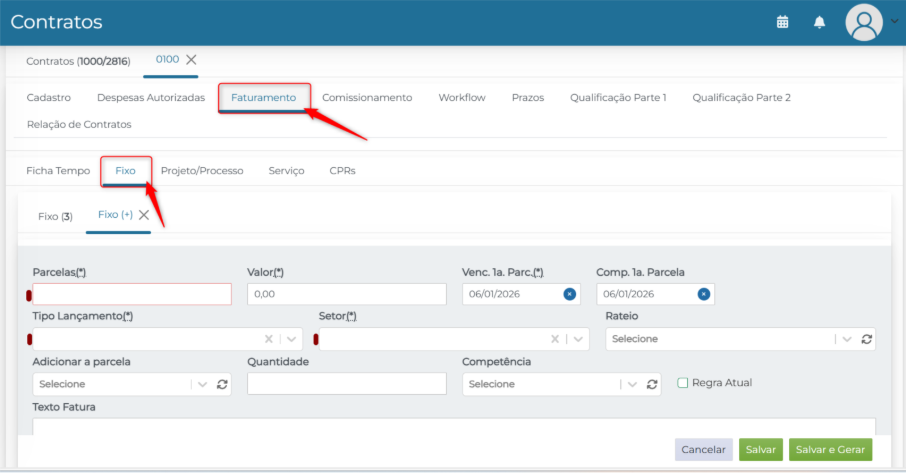Switch to the CPRs sub-tab
Viewport: 906px width, 474px height.
[x=342, y=171]
